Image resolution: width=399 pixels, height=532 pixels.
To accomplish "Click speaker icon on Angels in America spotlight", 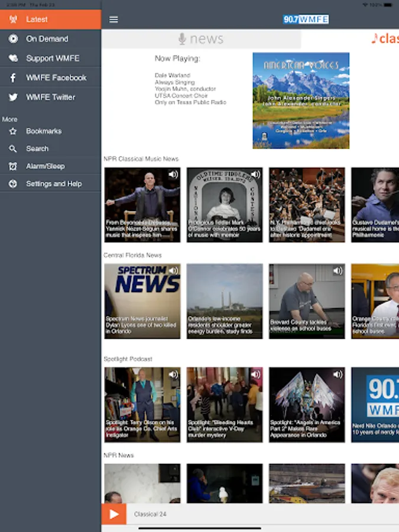I will coord(338,374).
